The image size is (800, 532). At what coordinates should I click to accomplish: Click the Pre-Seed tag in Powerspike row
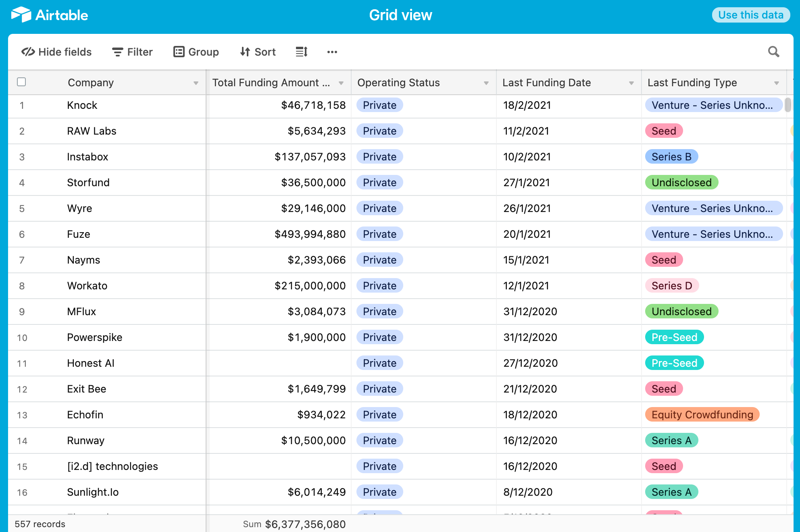pyautogui.click(x=675, y=337)
